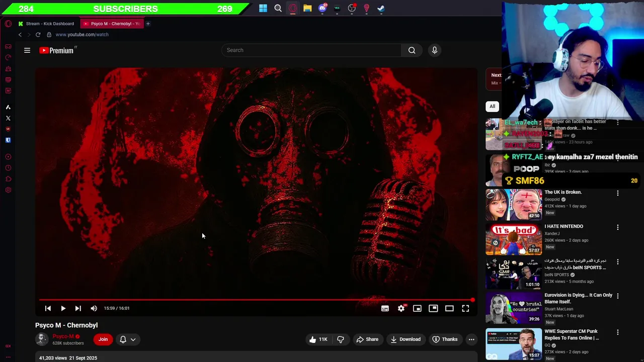Open Windows Start menu
The image size is (644, 362).
coord(263,8)
